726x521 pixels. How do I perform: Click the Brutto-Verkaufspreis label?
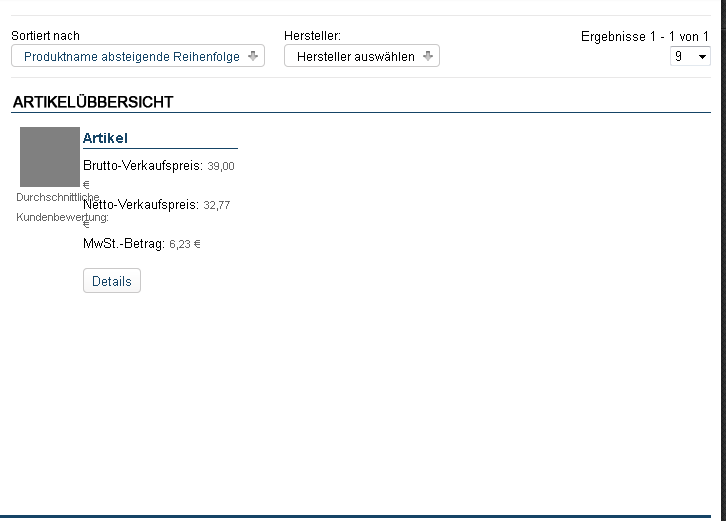tap(143, 166)
